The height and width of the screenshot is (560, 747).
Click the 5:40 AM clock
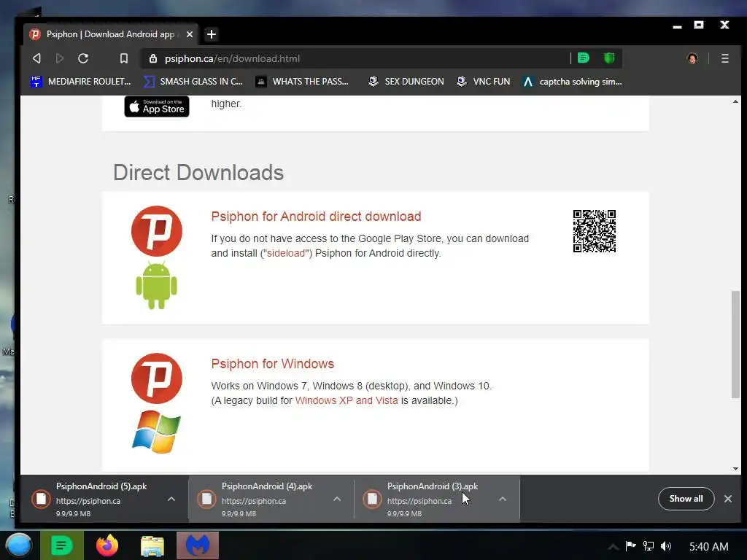[x=709, y=547]
